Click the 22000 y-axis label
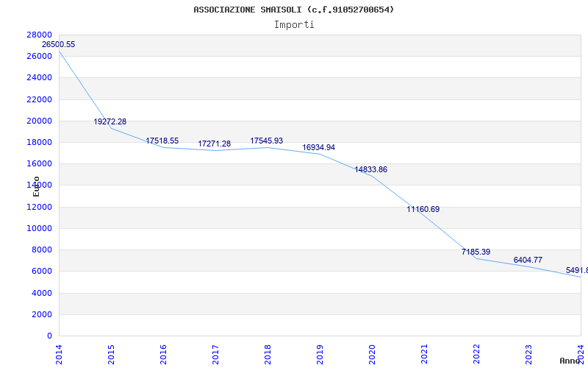588x368 pixels. pyautogui.click(x=40, y=99)
